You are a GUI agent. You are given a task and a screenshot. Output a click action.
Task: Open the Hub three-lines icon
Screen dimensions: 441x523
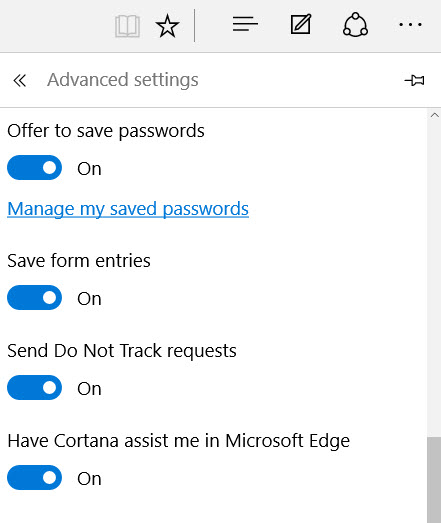(245, 25)
